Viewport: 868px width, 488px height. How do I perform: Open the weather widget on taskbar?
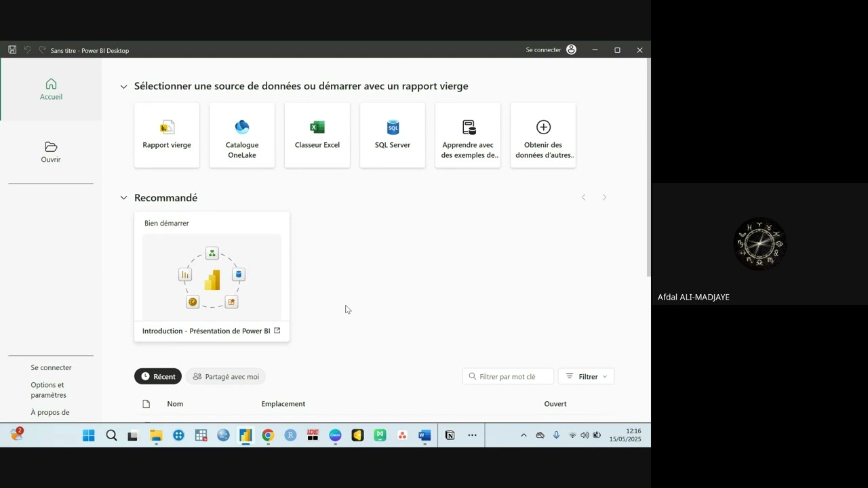(x=17, y=435)
